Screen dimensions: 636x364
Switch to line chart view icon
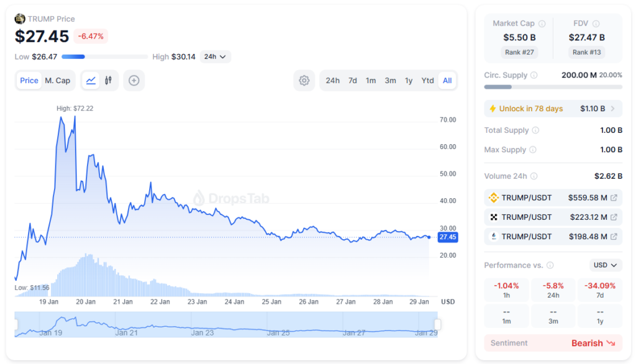coord(91,80)
